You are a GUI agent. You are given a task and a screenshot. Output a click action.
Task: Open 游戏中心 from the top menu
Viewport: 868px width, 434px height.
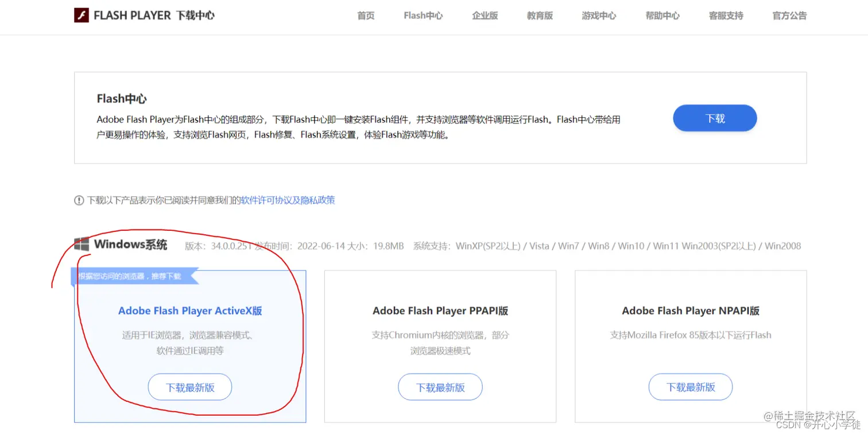click(599, 15)
